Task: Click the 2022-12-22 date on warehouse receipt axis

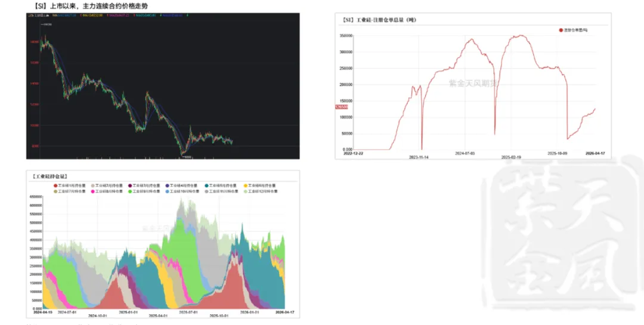Action: click(x=353, y=153)
